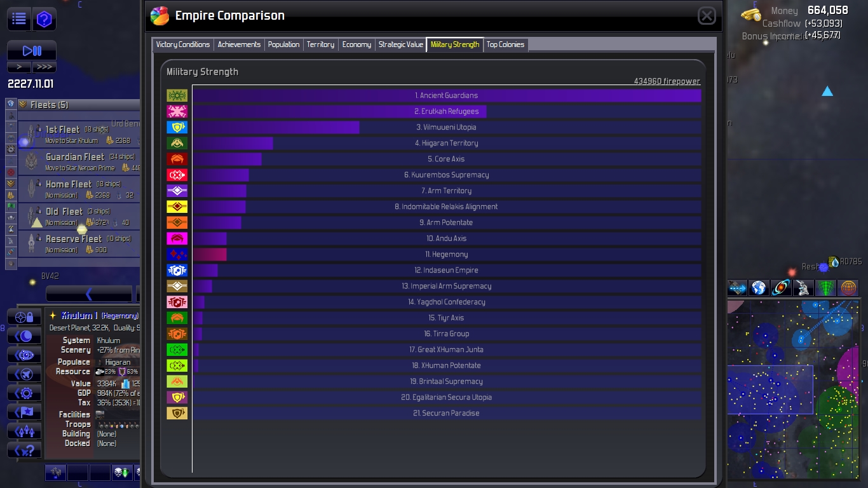Open the Economy tab
868x488 pixels.
pos(356,44)
